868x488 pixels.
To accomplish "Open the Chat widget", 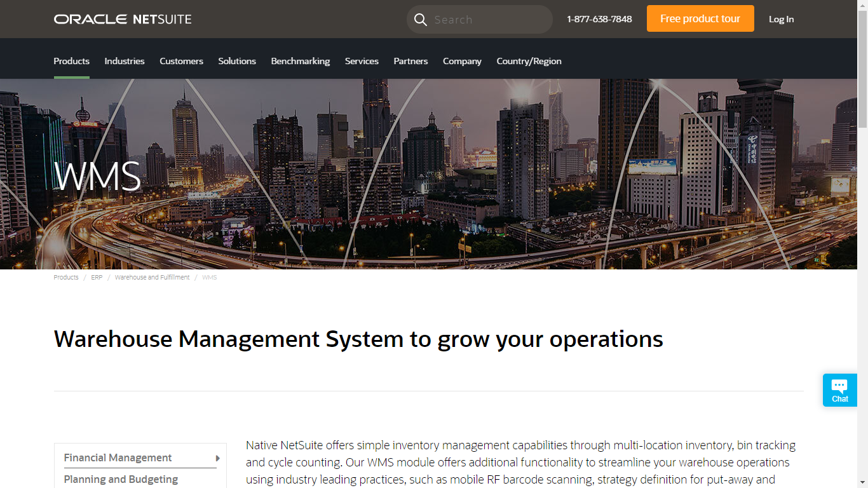I will point(840,390).
